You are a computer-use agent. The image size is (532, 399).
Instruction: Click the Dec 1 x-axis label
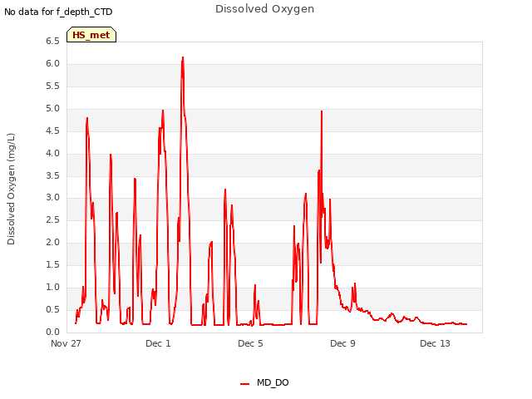[158, 343]
